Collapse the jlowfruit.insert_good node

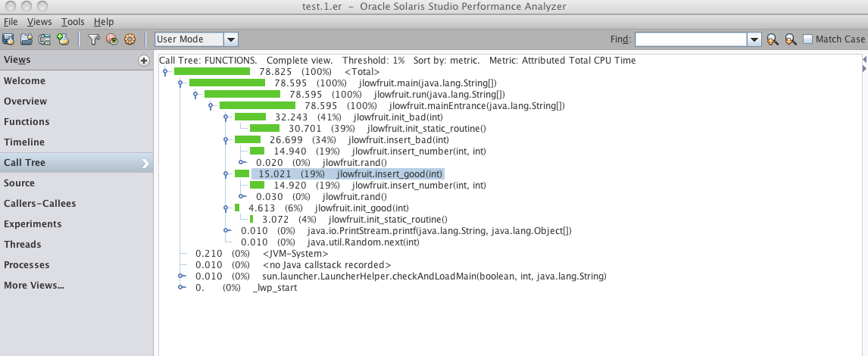[226, 174]
